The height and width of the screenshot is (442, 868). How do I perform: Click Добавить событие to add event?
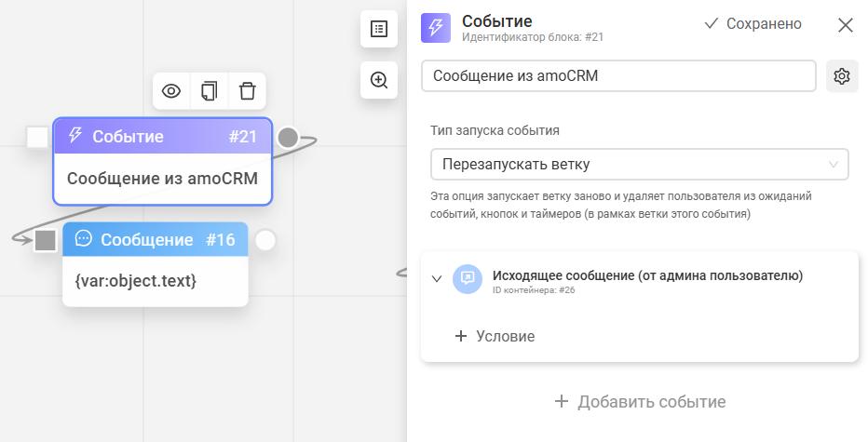(x=640, y=402)
